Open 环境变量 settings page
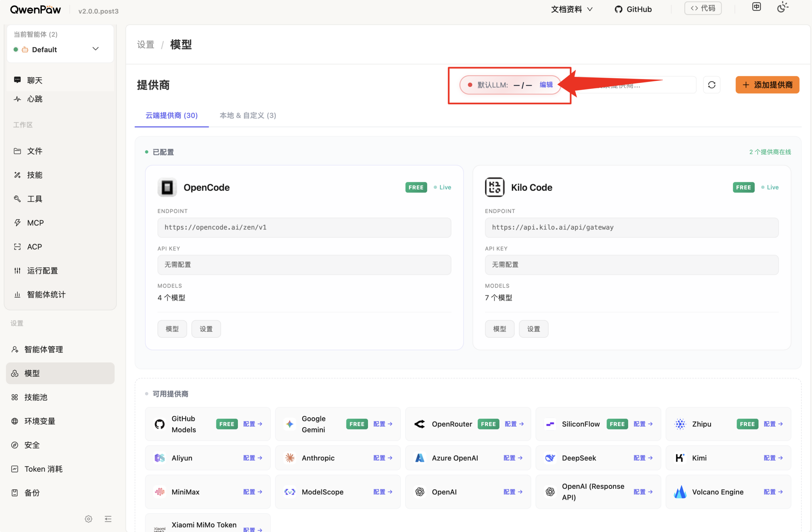 [x=60, y=421]
